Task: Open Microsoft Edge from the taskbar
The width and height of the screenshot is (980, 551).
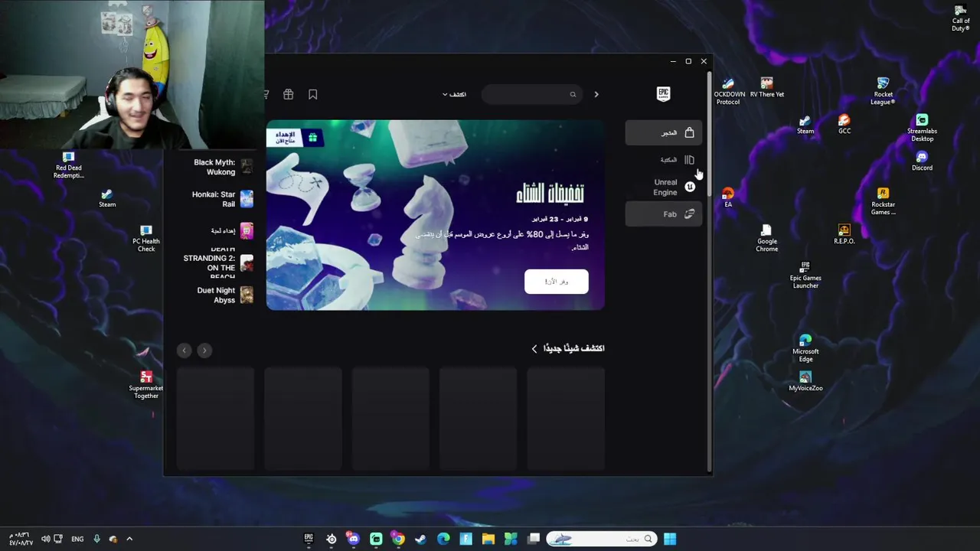Action: click(x=443, y=539)
